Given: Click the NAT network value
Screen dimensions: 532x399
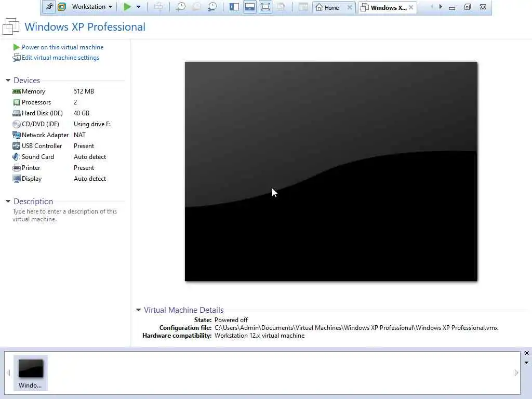Looking at the screenshot, I should tap(79, 135).
